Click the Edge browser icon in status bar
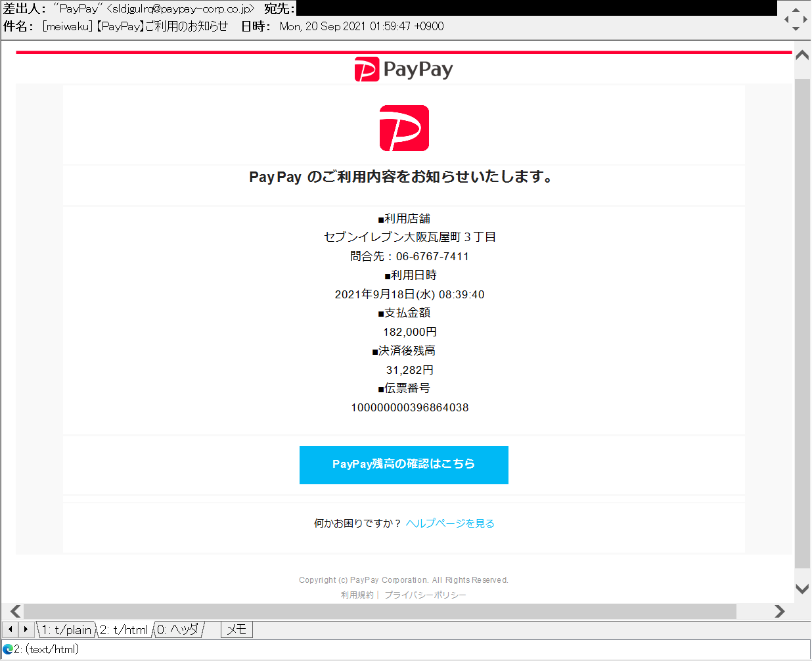 (8, 649)
